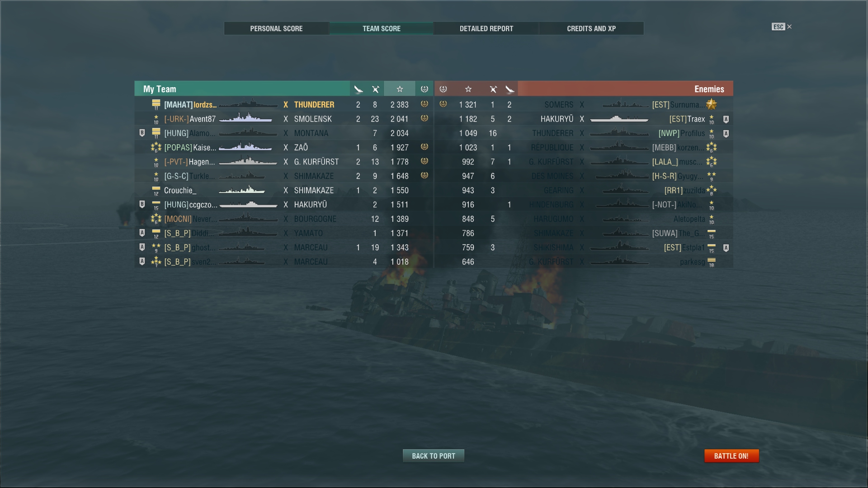The height and width of the screenshot is (488, 868).
Task: Sort My Team by achievements medal icon
Action: [x=424, y=89]
